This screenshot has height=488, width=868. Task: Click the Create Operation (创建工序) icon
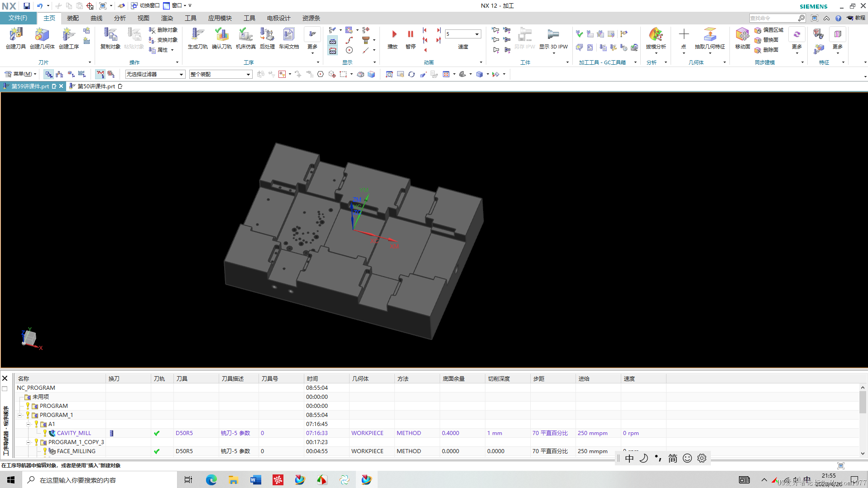(x=68, y=38)
